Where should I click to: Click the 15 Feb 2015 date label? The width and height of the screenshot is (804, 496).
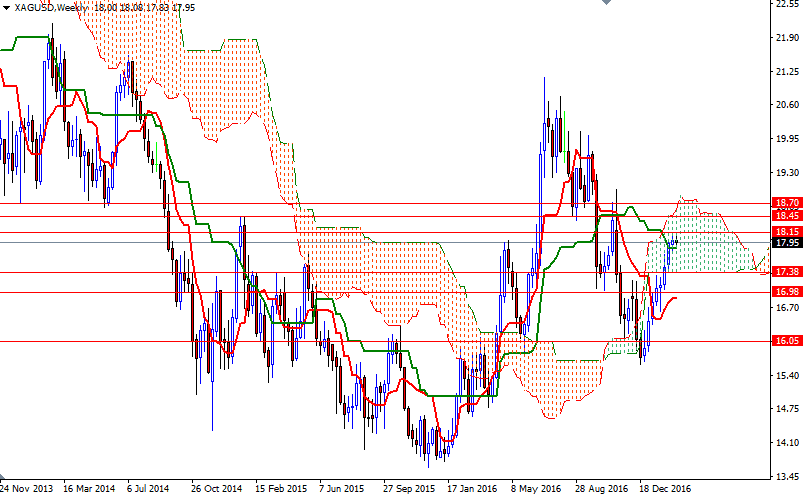click(x=280, y=488)
